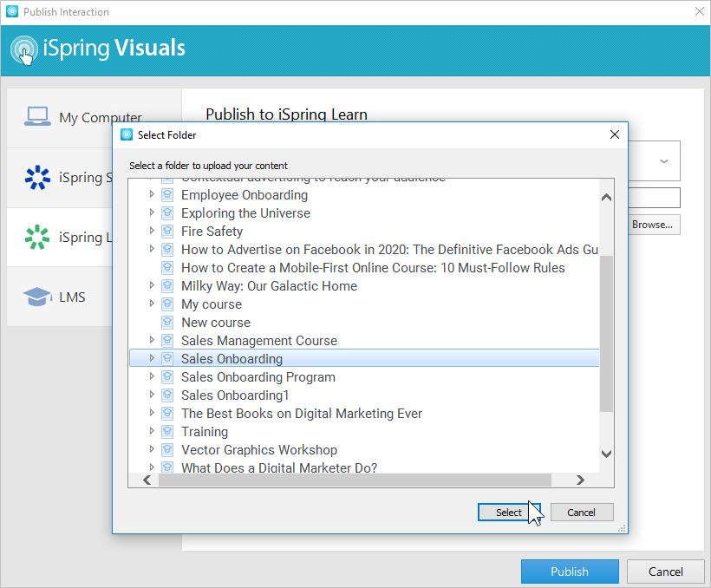Click the horizontal scrollbar right arrow
The height and width of the screenshot is (588, 711).
point(581,480)
